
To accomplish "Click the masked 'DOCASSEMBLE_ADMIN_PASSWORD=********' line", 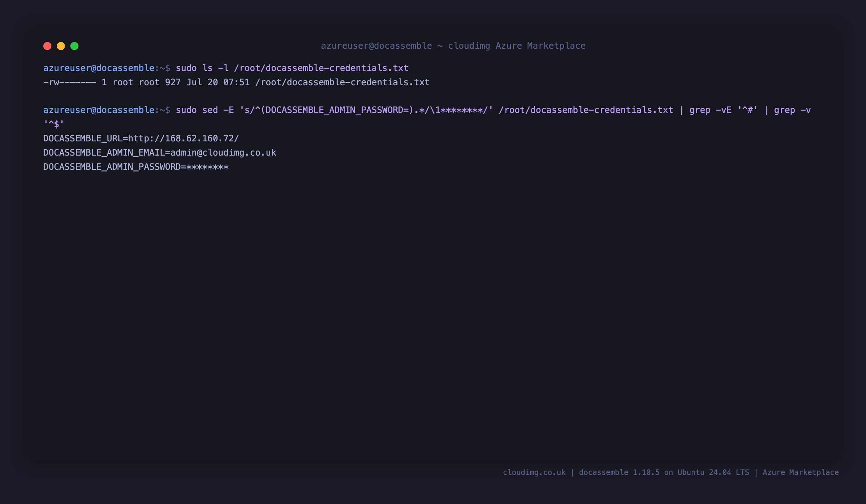I will tap(136, 167).
